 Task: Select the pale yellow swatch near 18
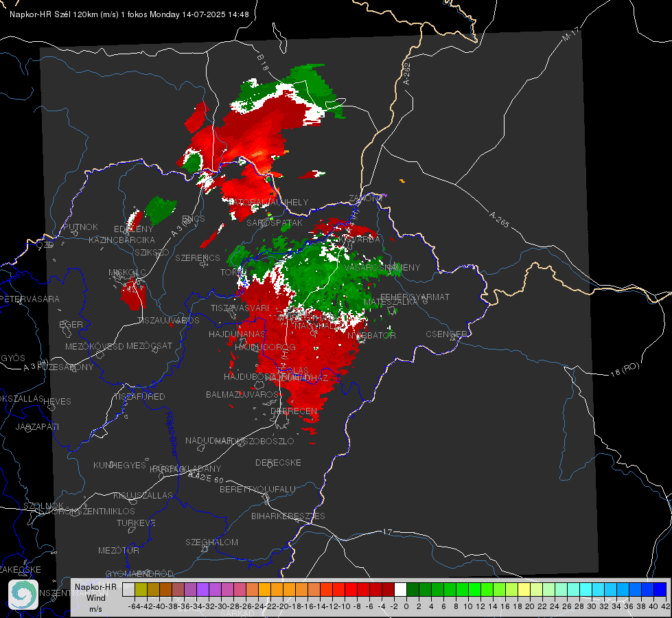tap(524, 589)
